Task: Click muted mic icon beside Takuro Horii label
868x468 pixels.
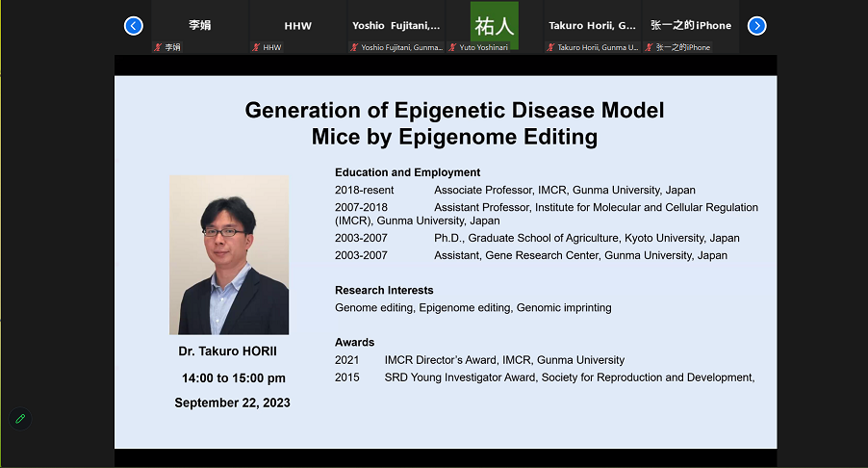Action: point(550,47)
